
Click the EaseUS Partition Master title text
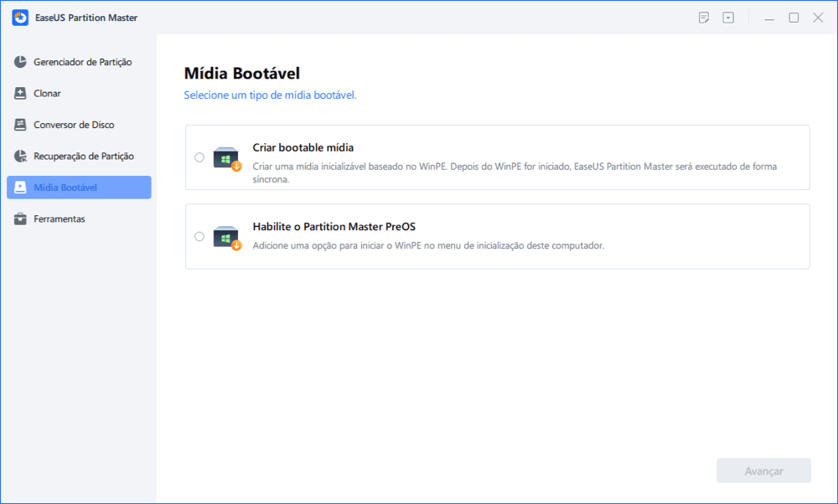coord(86,18)
